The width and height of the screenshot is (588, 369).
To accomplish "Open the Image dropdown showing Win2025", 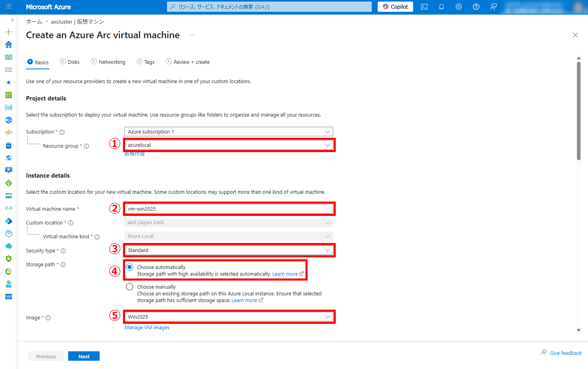I will tap(229, 317).
